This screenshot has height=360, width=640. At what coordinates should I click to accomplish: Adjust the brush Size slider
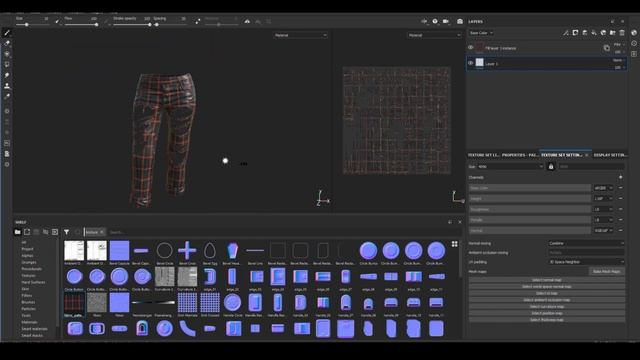point(33,25)
